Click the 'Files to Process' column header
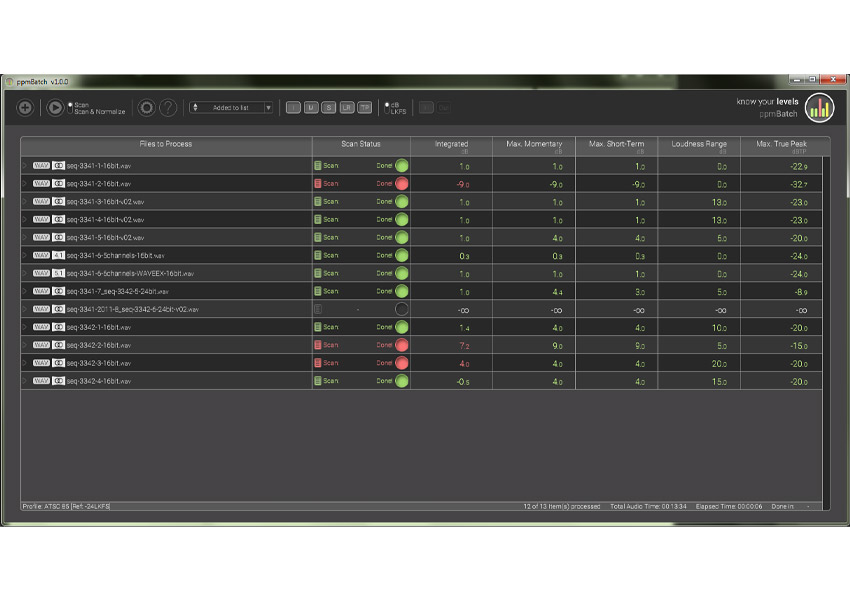 click(x=166, y=144)
